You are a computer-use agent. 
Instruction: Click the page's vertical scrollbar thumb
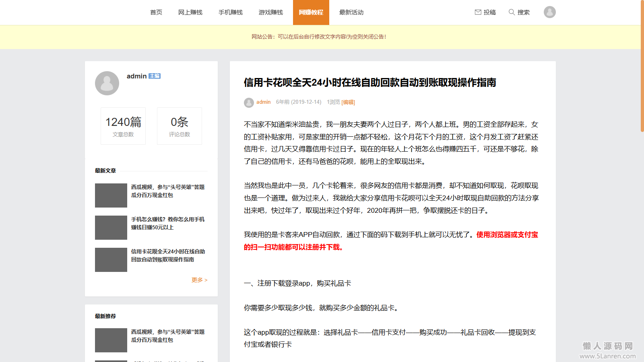642,66
